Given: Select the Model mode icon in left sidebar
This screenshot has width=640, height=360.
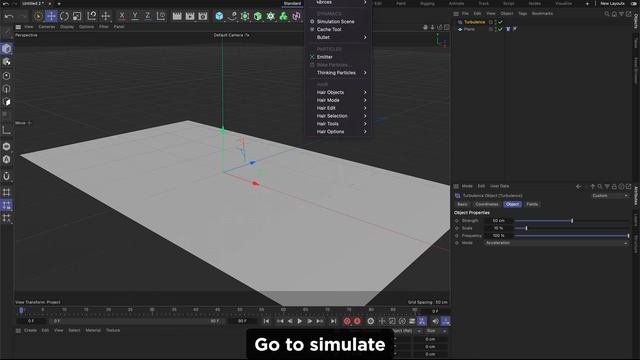Looking at the screenshot, I should [7, 49].
